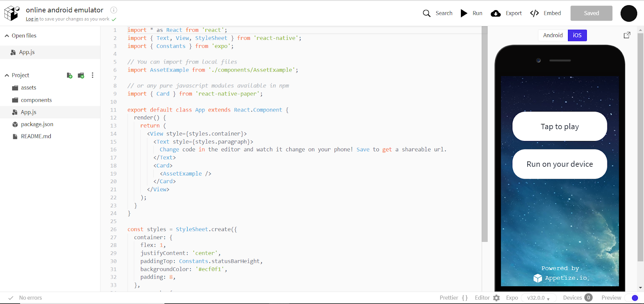Add a new folder in Project
The width and height of the screenshot is (644, 304).
tap(81, 75)
